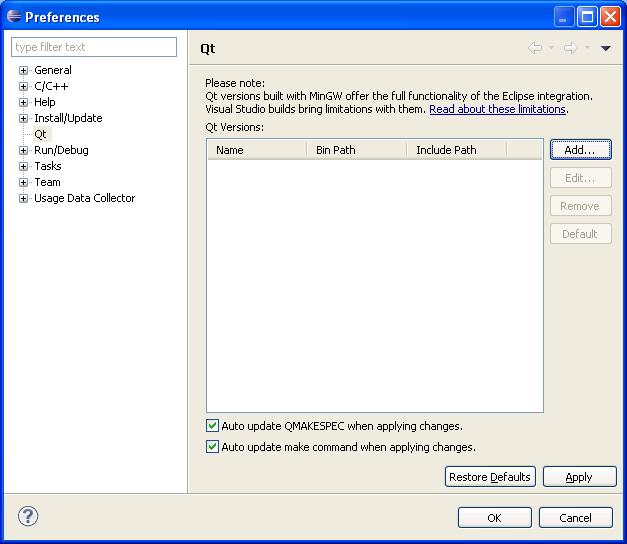This screenshot has width=627, height=544.
Task: Click the forward navigation arrow icon
Action: click(x=570, y=48)
